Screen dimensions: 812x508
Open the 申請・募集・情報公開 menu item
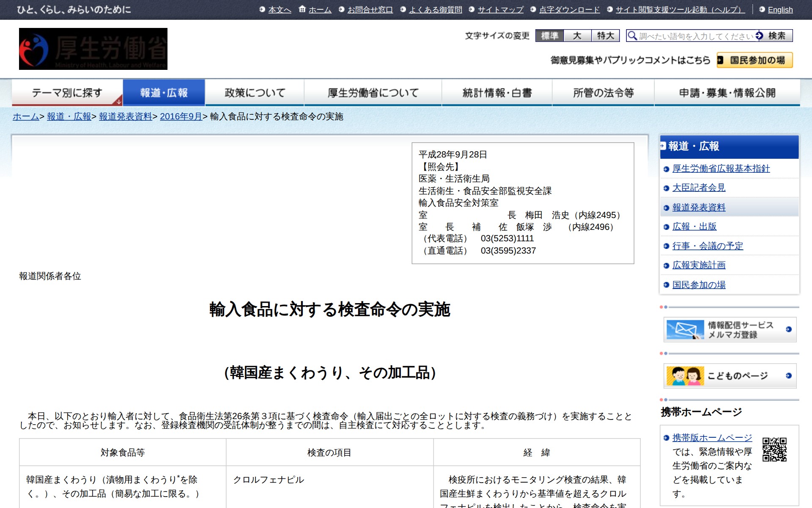[727, 91]
